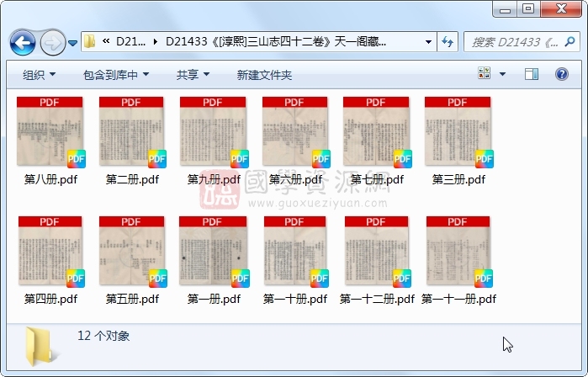Maximize the Explorer window

(x=528, y=8)
